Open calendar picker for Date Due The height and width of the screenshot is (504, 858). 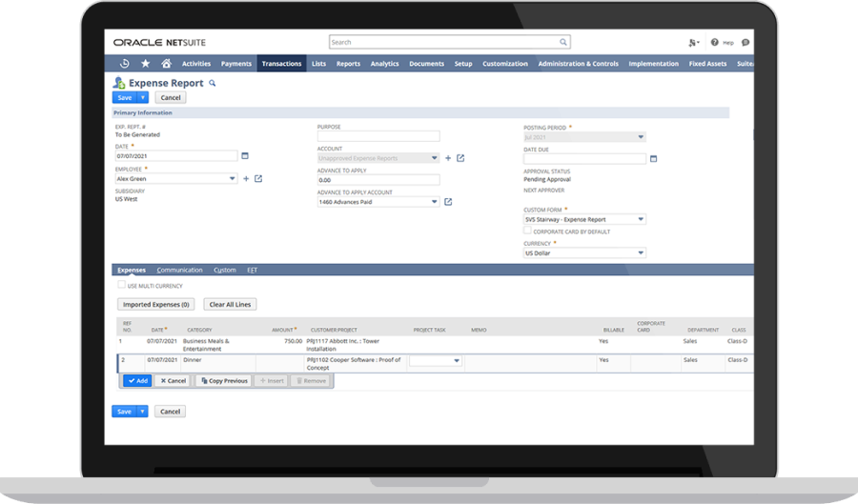[653, 158]
